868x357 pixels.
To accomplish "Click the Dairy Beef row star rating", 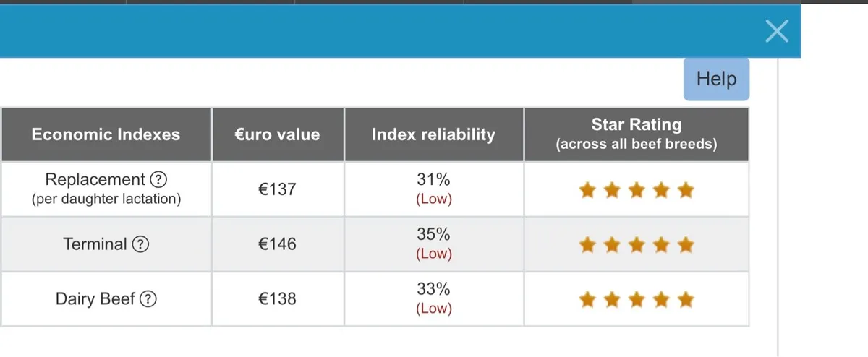I will (637, 299).
